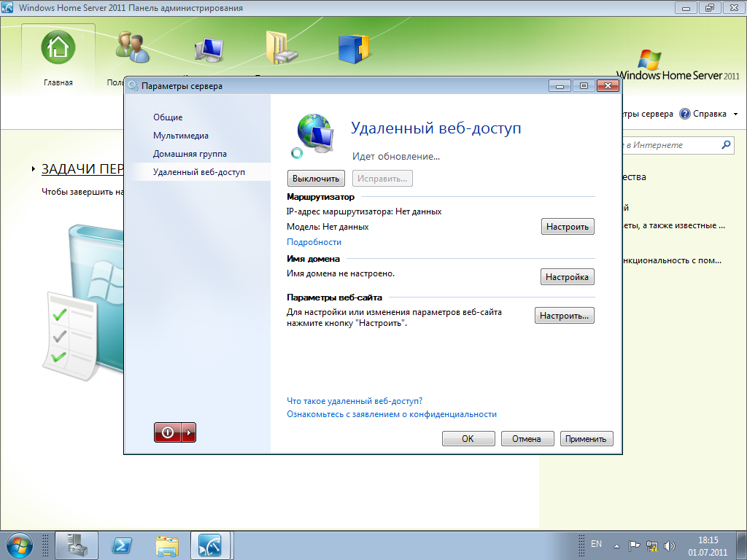Click 'Модель: Нет данных' text
This screenshot has height=560, width=747.
click(x=328, y=227)
